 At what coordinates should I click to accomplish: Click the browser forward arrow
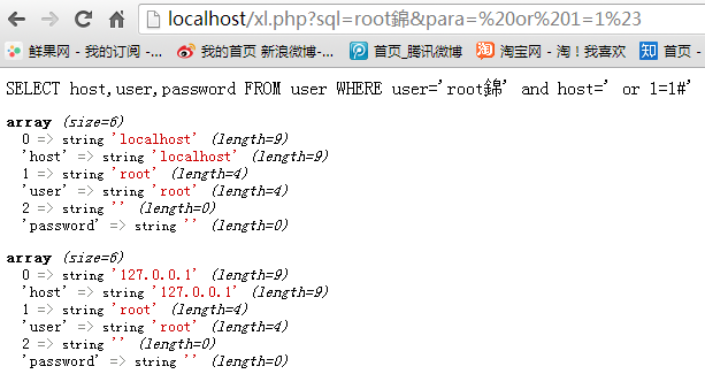pos(50,20)
